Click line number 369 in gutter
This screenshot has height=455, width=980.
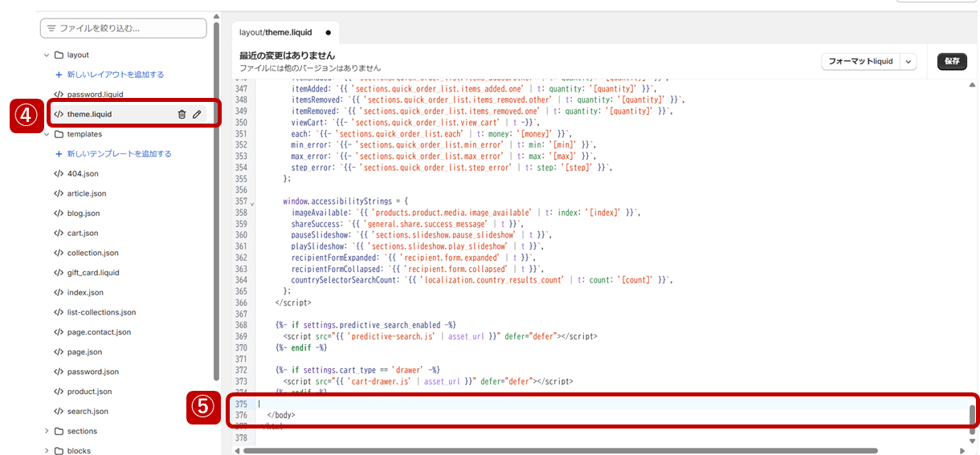click(241, 337)
